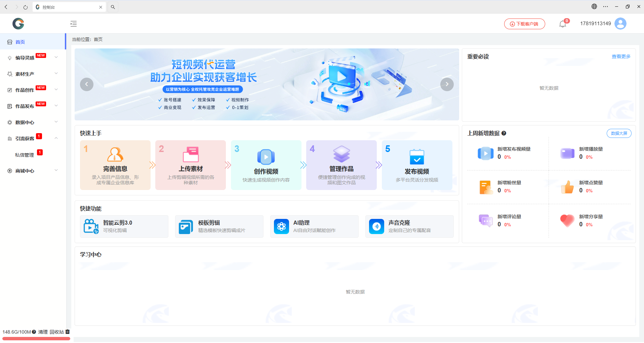The width and height of the screenshot is (644, 343).
Task: Go to 首页 in the sidebar
Action: pos(20,42)
